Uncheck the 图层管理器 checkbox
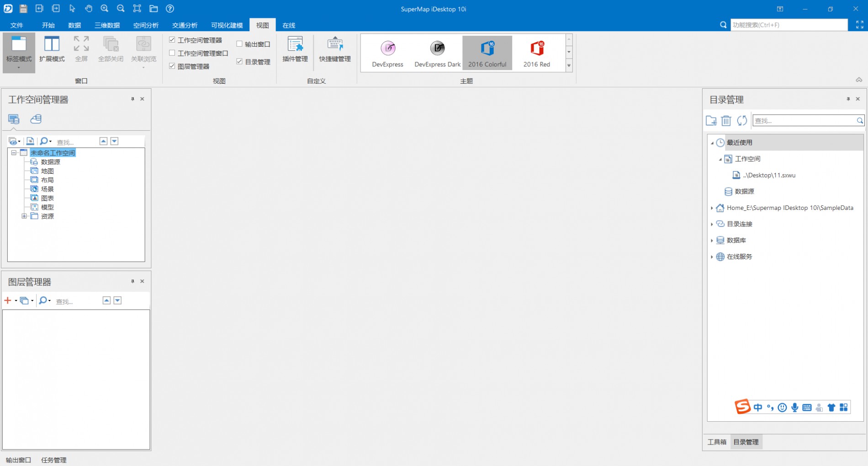The height and width of the screenshot is (466, 868). point(172,66)
